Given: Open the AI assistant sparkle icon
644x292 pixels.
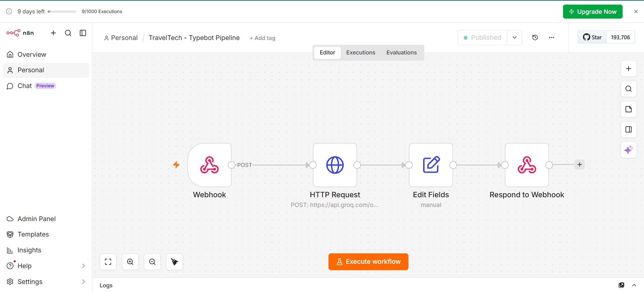Looking at the screenshot, I should pyautogui.click(x=629, y=150).
